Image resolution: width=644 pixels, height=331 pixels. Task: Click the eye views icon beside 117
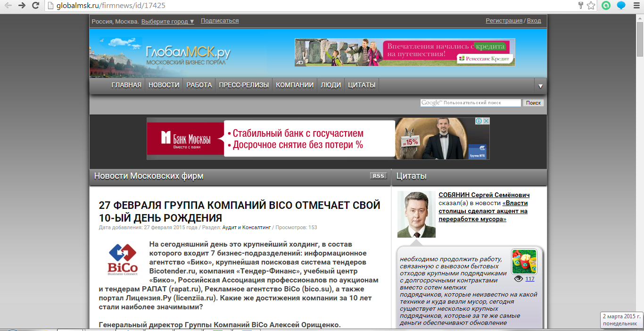(x=519, y=279)
